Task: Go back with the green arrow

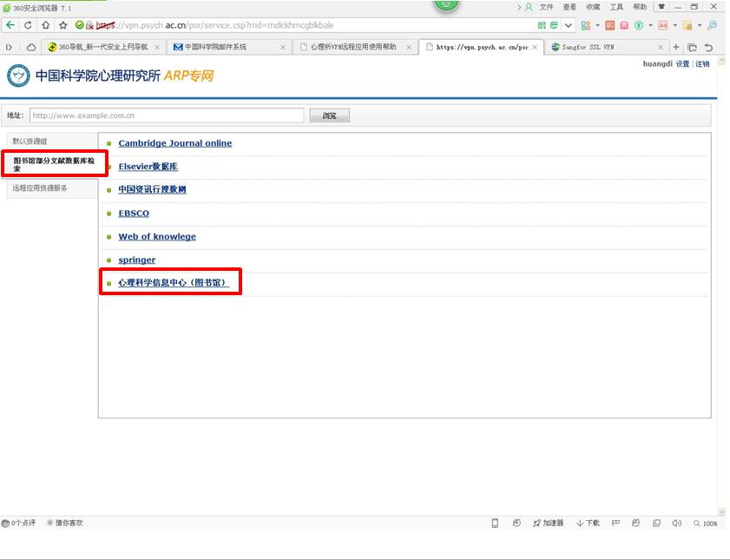Action: pyautogui.click(x=10, y=25)
